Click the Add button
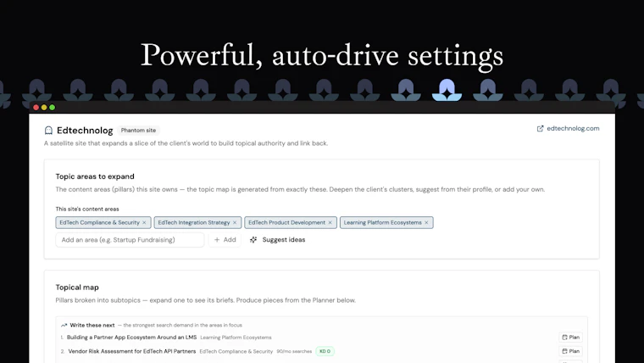The image size is (644, 363). click(225, 240)
